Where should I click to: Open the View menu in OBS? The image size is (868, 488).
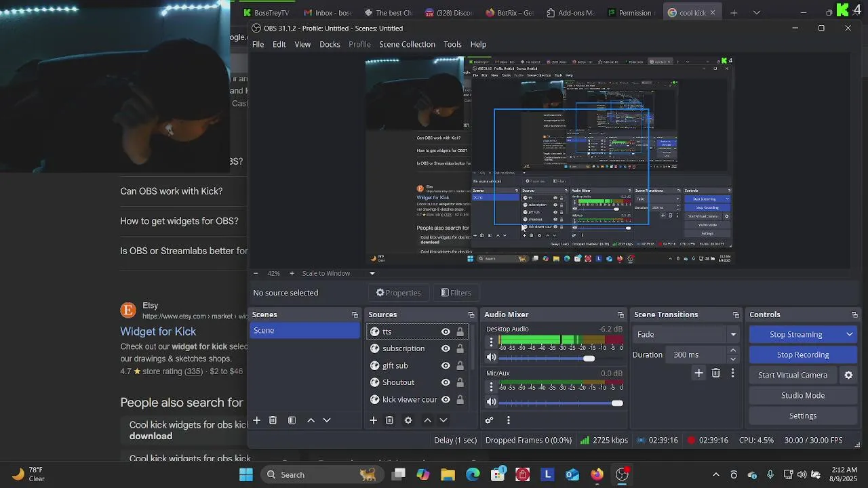(302, 44)
